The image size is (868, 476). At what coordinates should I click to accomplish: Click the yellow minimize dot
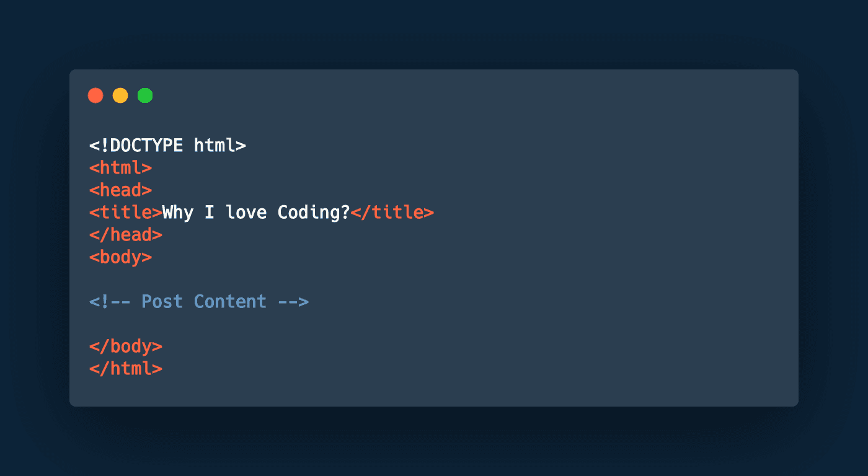[x=120, y=95]
